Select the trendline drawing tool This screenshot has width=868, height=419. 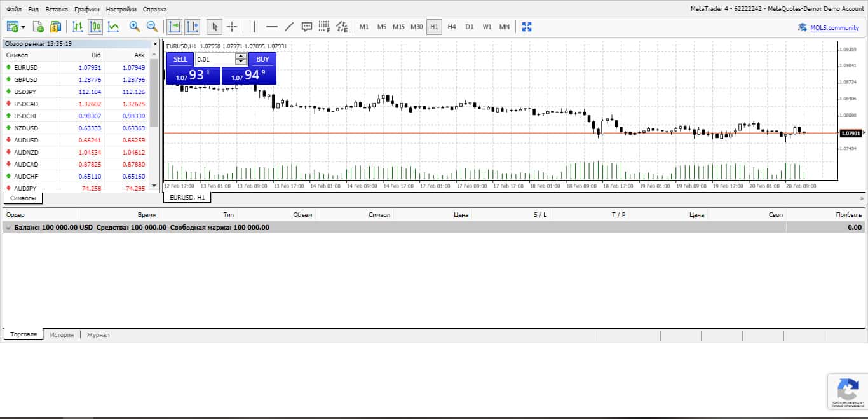(x=289, y=27)
